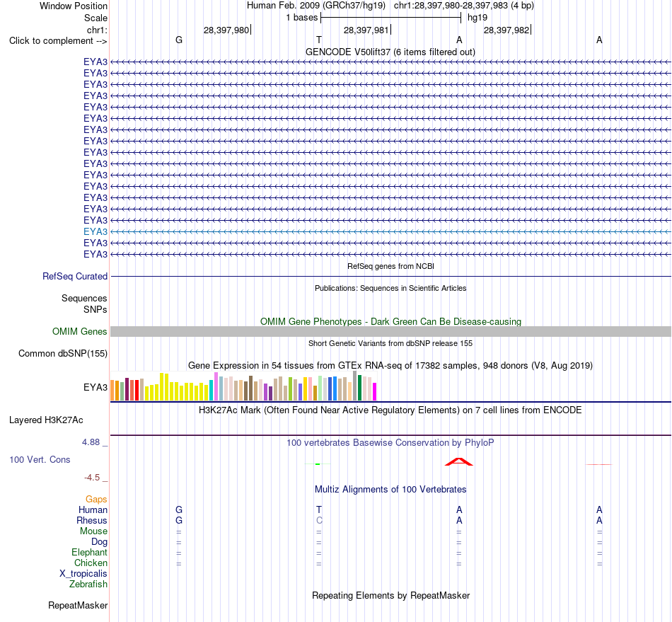Click the Gaps row label
Viewport: 672px width, 622px height.
click(96, 500)
